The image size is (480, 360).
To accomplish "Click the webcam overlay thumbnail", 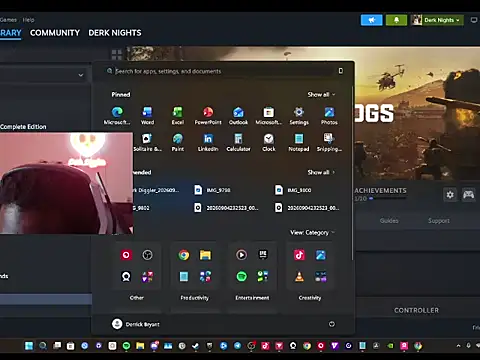I will coord(66,183).
